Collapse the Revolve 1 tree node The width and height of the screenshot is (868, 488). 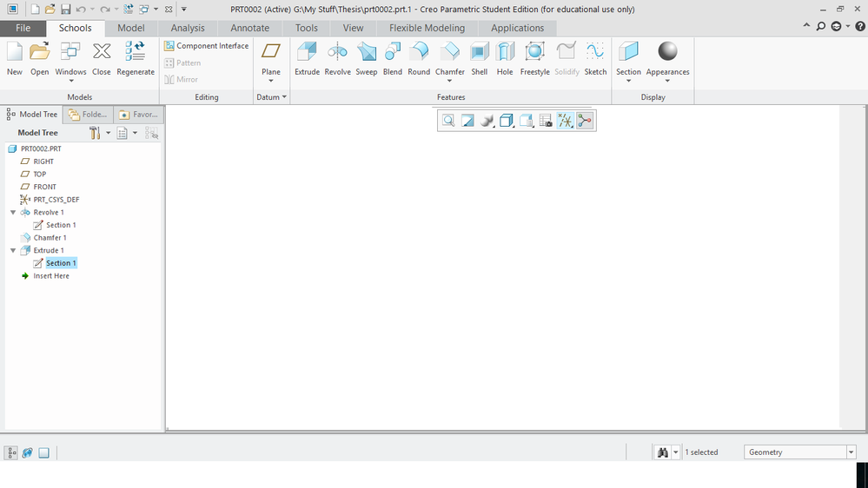13,213
